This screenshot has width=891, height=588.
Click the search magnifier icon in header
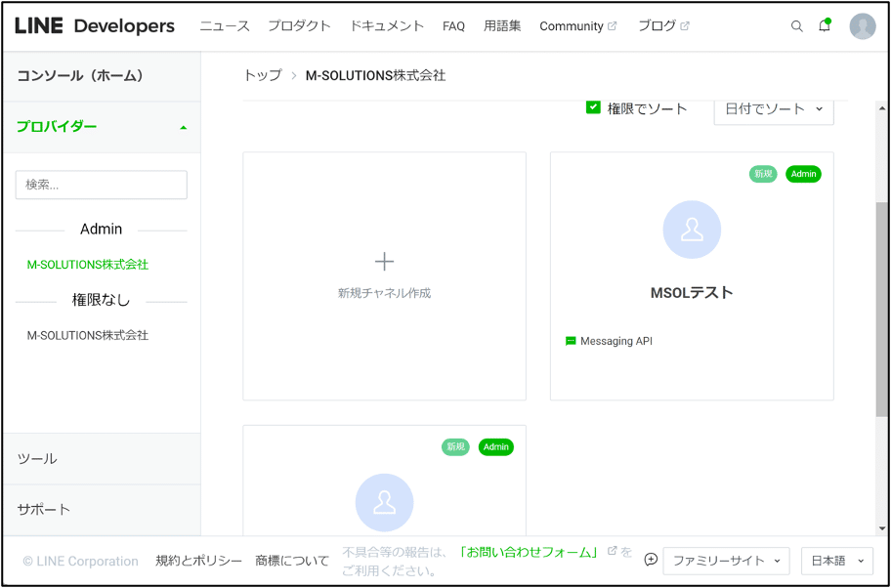click(x=797, y=26)
